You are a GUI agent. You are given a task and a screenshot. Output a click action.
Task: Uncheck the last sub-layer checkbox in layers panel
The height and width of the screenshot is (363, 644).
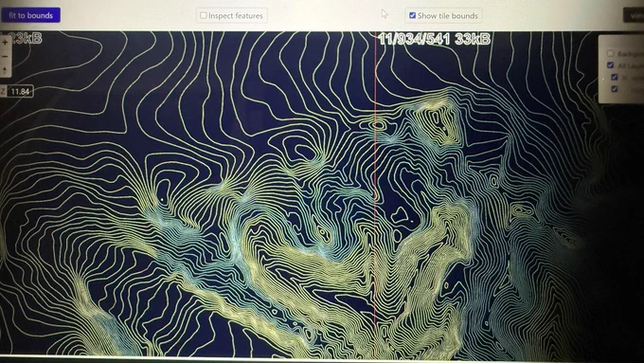[615, 88]
